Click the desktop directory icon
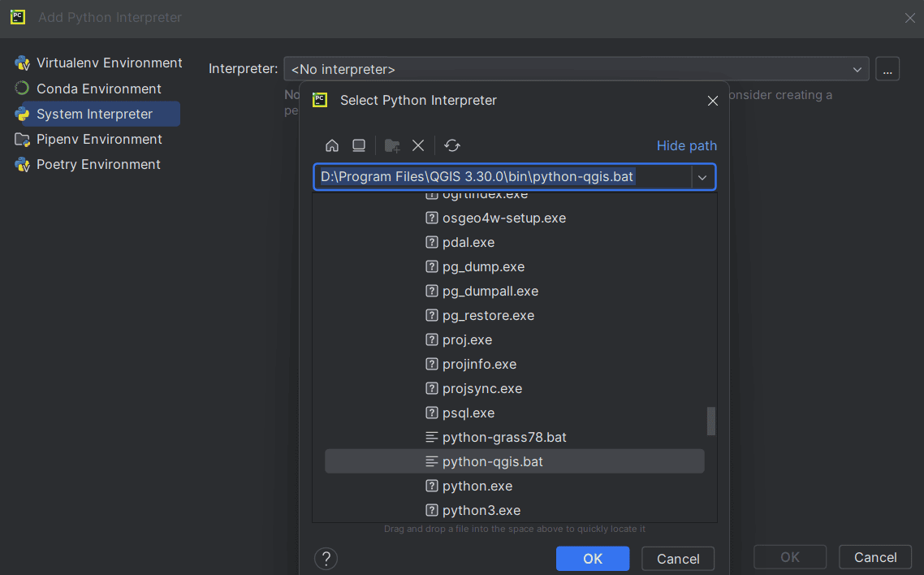The image size is (924, 575). coord(358,145)
